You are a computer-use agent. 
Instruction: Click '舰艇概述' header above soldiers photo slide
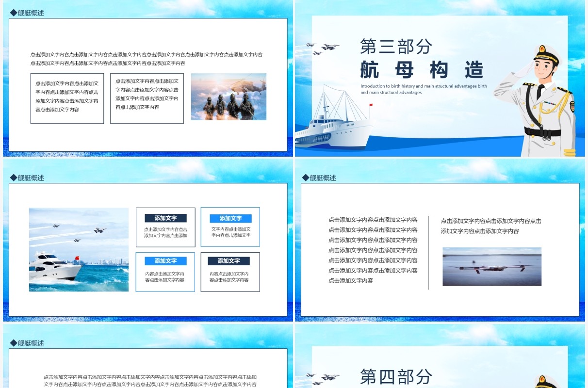coord(27,13)
